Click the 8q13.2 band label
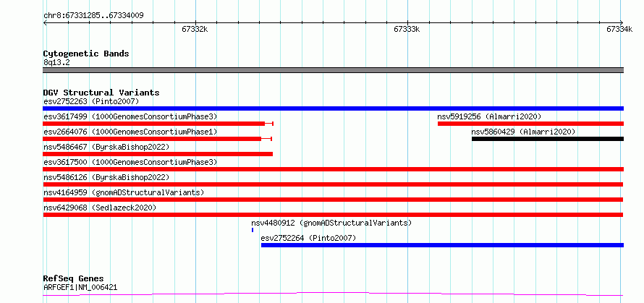 (56, 62)
